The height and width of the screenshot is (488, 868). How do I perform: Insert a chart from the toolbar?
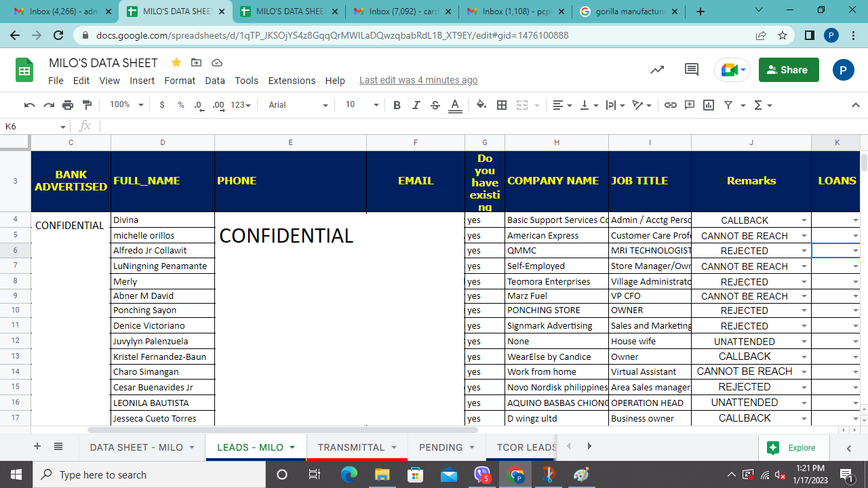click(x=709, y=105)
